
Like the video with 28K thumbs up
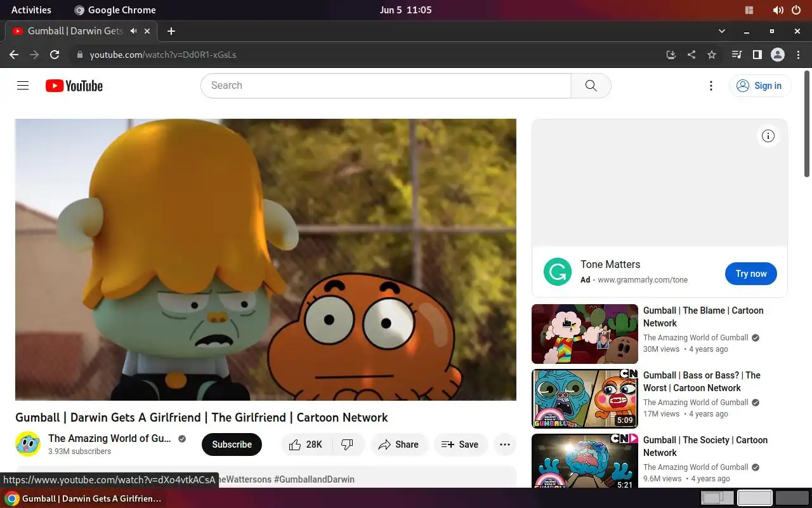[x=306, y=444]
